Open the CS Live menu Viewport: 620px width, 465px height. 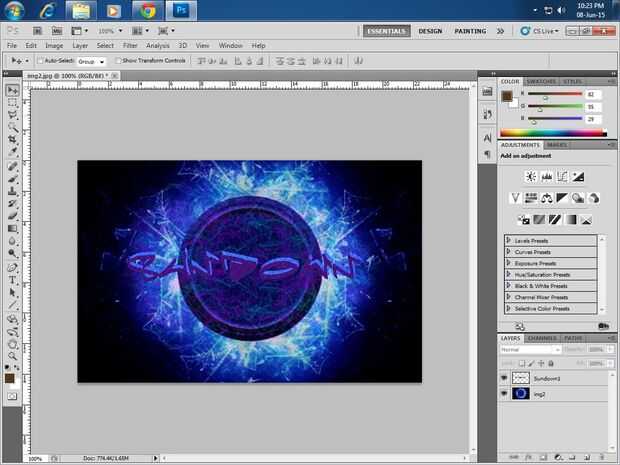(539, 31)
